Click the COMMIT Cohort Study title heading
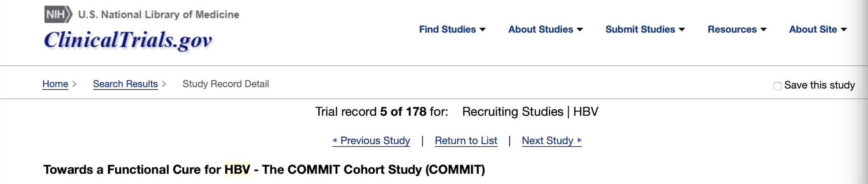This screenshot has height=184, width=868. [x=264, y=170]
